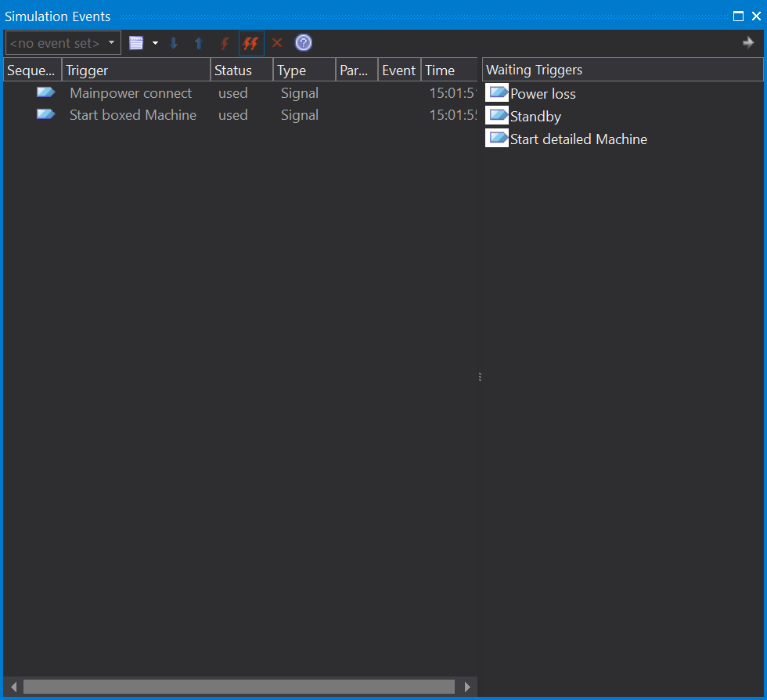Click the blue move down arrow
The height and width of the screenshot is (700, 767).
(x=174, y=43)
